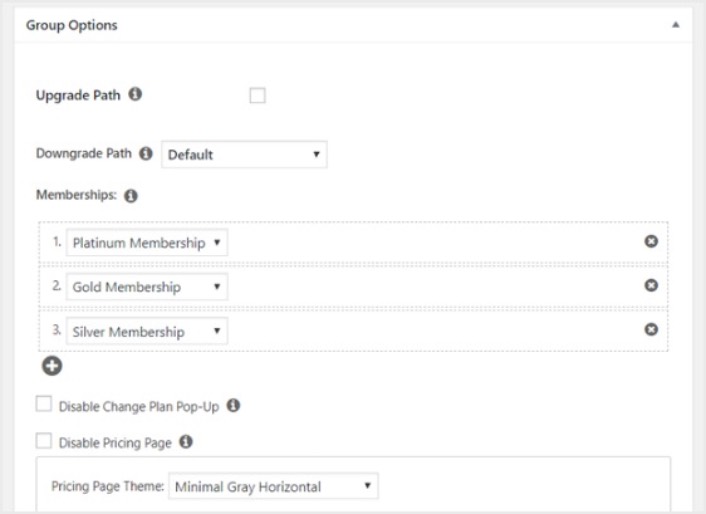Viewport: 706px width, 514px height.
Task: Remove the Platinum Membership row
Action: [651, 242]
